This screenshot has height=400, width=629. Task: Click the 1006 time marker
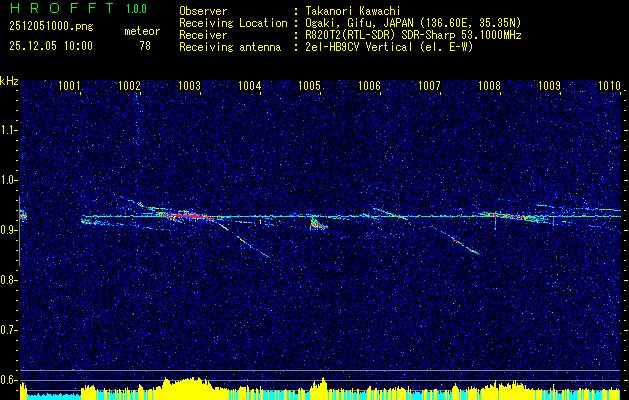pos(369,85)
